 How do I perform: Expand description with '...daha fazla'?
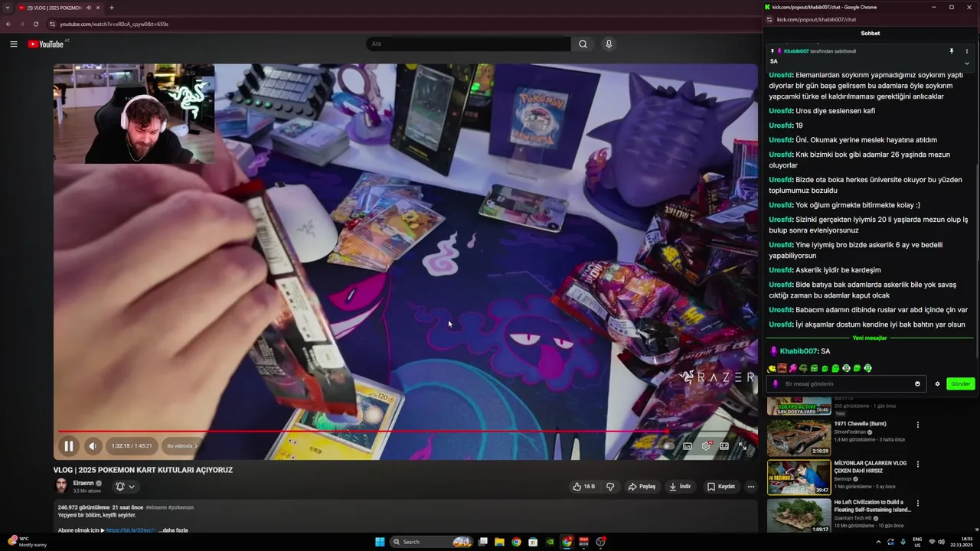[x=172, y=530]
